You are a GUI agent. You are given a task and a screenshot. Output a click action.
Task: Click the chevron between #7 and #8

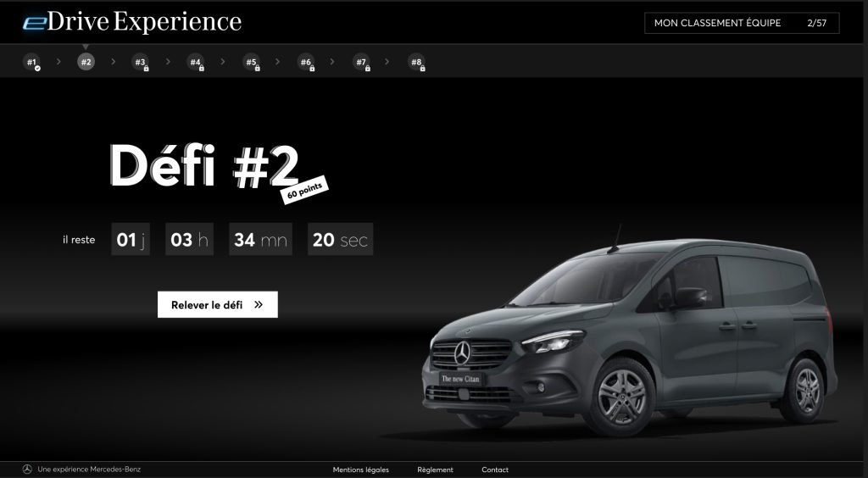(388, 61)
